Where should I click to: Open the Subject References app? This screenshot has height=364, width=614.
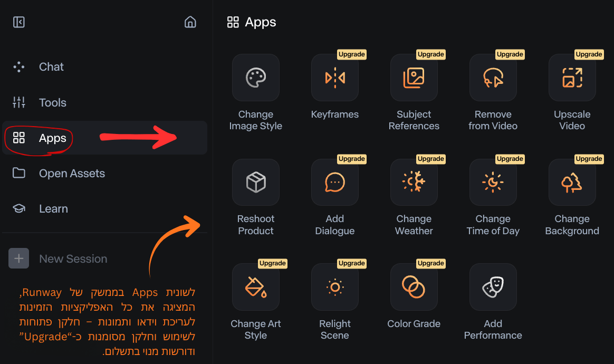(414, 78)
